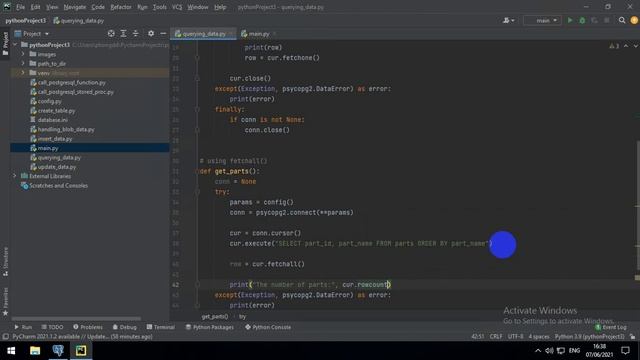Open the Tools menu
The image size is (640, 360).
160,7
